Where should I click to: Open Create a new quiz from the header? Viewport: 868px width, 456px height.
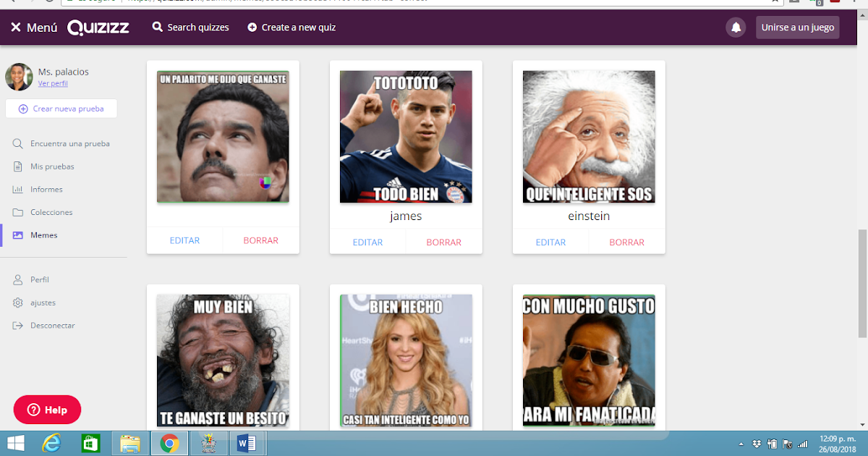[x=291, y=27]
